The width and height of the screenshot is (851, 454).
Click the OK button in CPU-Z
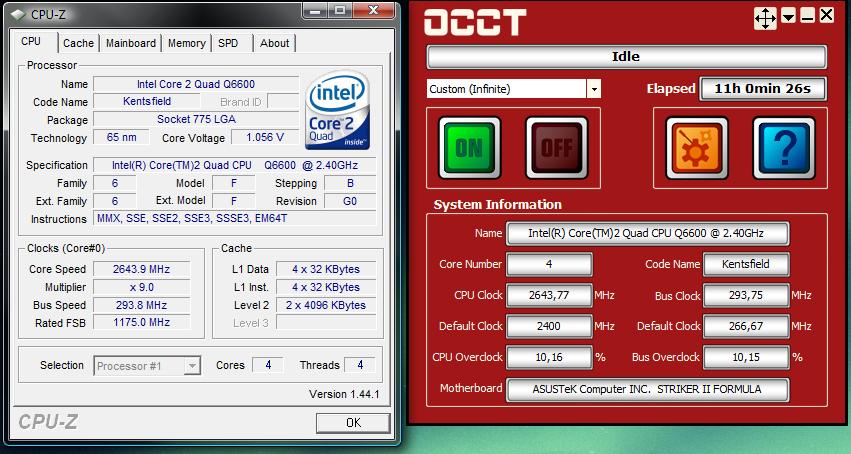(353, 423)
